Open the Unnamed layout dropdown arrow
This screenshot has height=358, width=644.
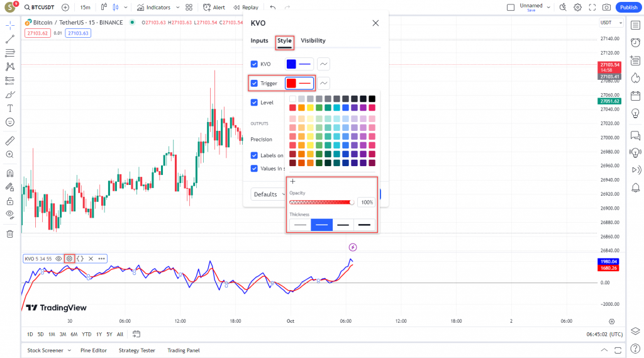coord(548,8)
